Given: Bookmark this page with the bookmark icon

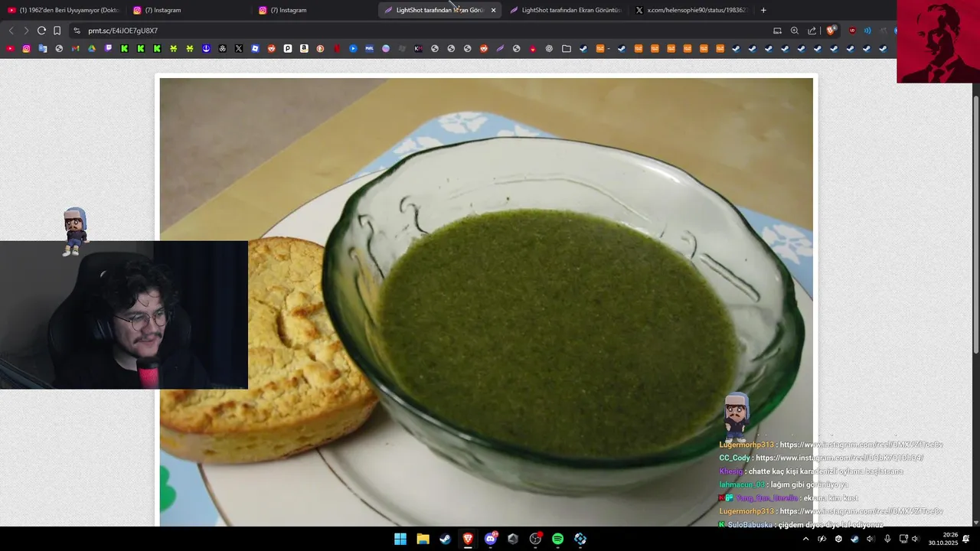Looking at the screenshot, I should point(57,31).
